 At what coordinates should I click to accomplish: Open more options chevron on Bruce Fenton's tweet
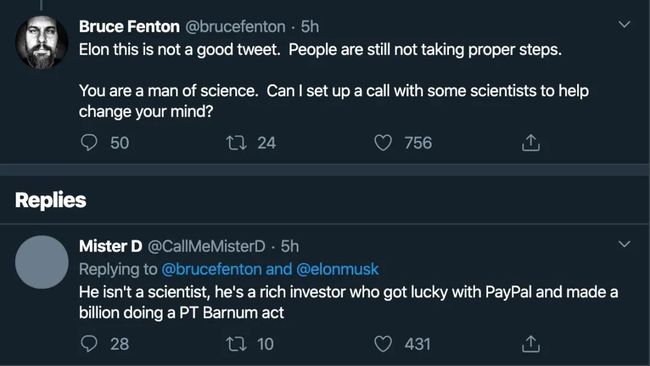click(624, 24)
